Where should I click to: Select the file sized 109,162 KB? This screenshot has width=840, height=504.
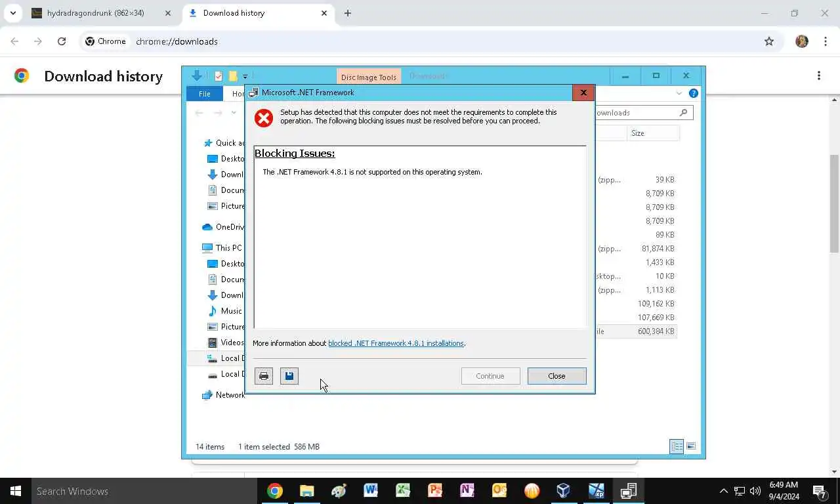[x=636, y=304]
